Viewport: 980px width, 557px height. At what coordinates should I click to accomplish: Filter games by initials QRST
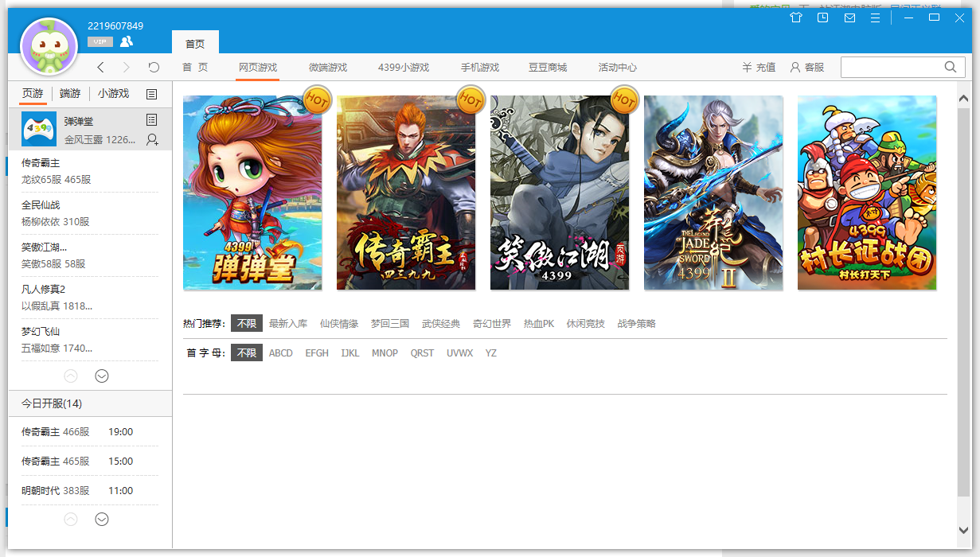click(x=422, y=353)
